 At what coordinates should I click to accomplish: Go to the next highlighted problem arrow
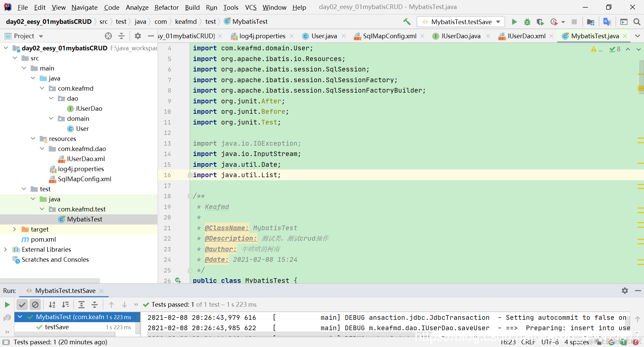pyautogui.click(x=638, y=49)
